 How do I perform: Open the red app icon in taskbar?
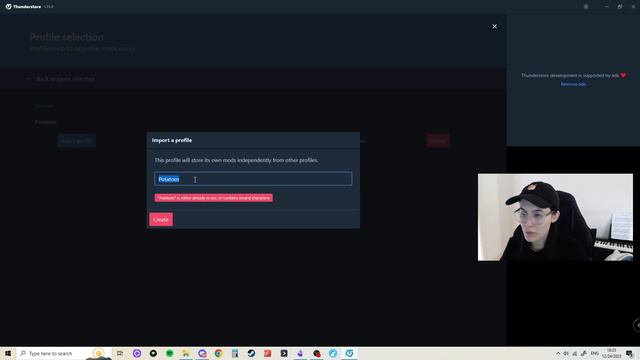pyautogui.click(x=267, y=353)
